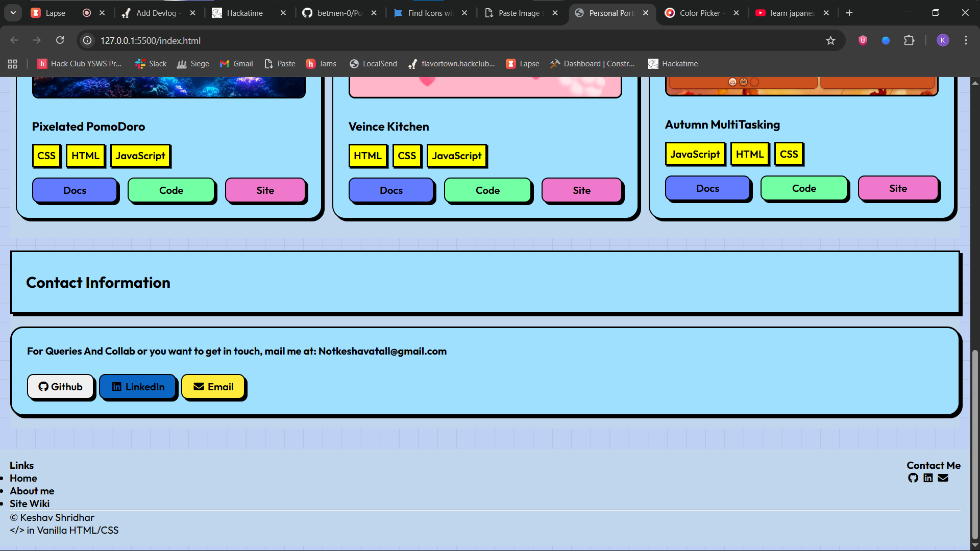This screenshot has height=551, width=980.
Task: Reload the page with the refresh icon
Action: click(60, 40)
